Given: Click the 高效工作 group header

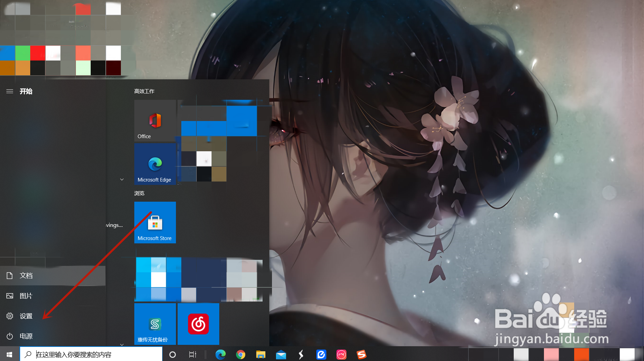Looking at the screenshot, I should click(x=144, y=91).
